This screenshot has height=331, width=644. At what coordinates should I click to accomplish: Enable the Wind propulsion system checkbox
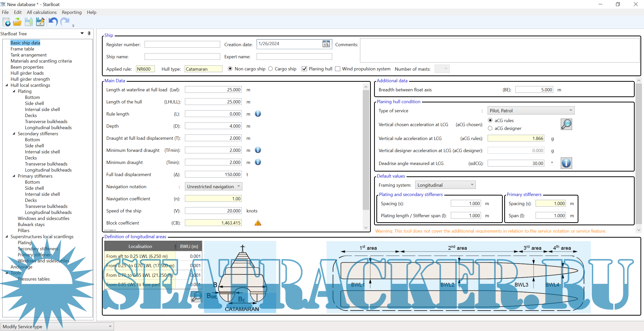click(338, 69)
